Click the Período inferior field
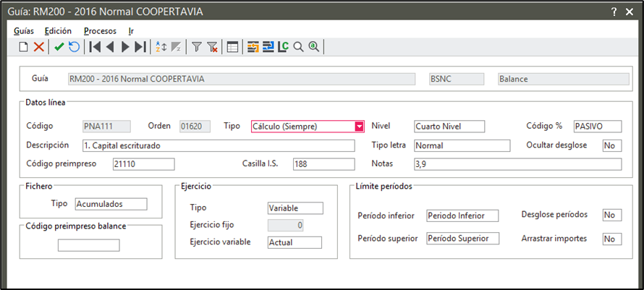 click(462, 216)
